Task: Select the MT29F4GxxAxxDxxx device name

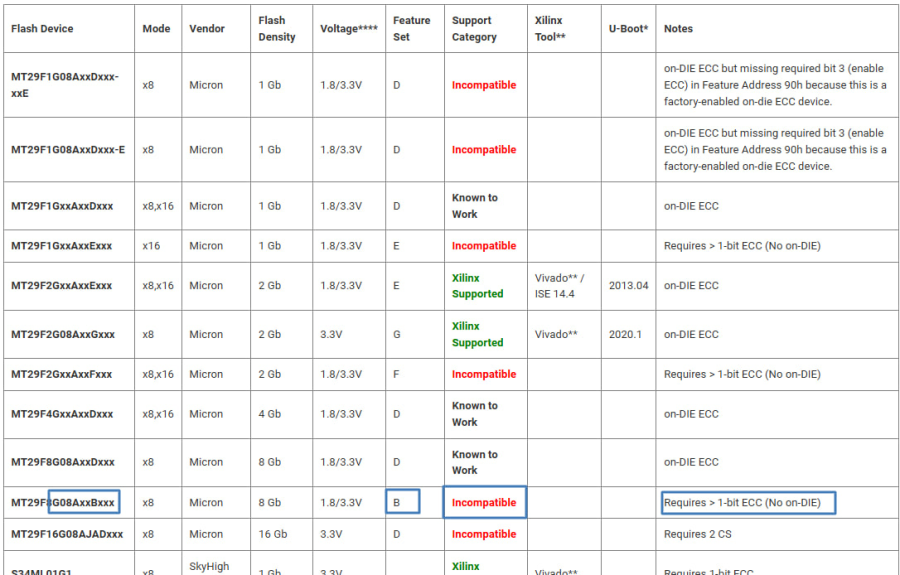Action: pyautogui.click(x=62, y=414)
